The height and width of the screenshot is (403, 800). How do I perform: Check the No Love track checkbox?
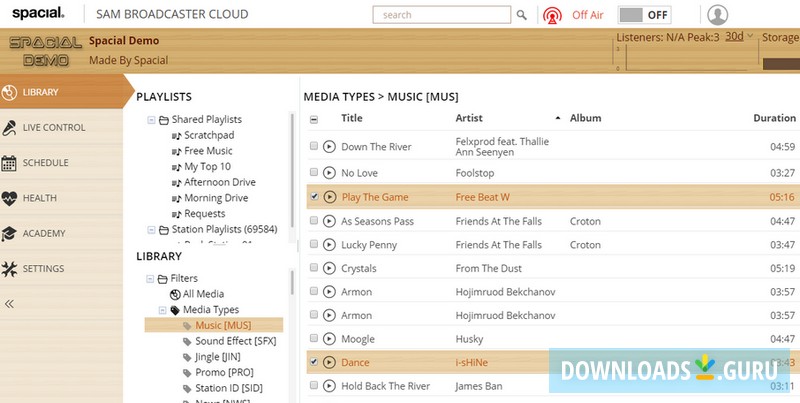pyautogui.click(x=314, y=172)
